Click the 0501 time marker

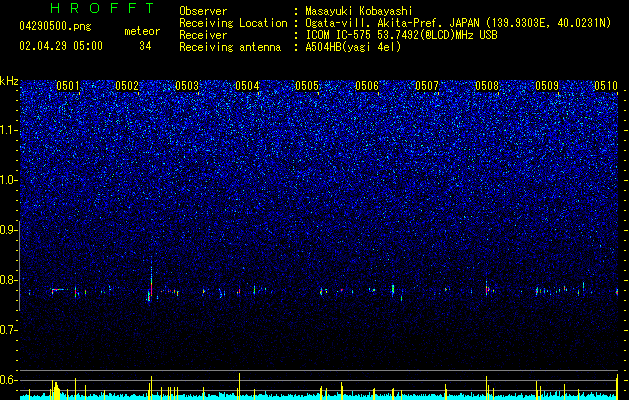(67, 86)
